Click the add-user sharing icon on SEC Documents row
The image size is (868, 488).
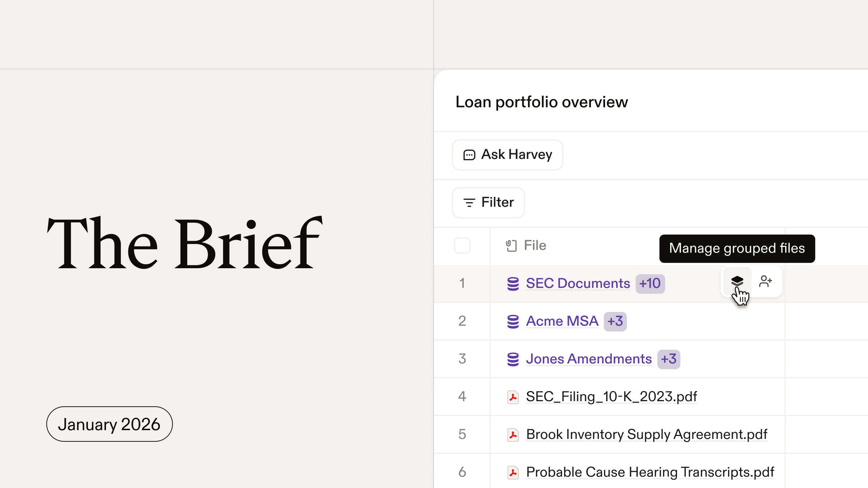click(x=766, y=282)
